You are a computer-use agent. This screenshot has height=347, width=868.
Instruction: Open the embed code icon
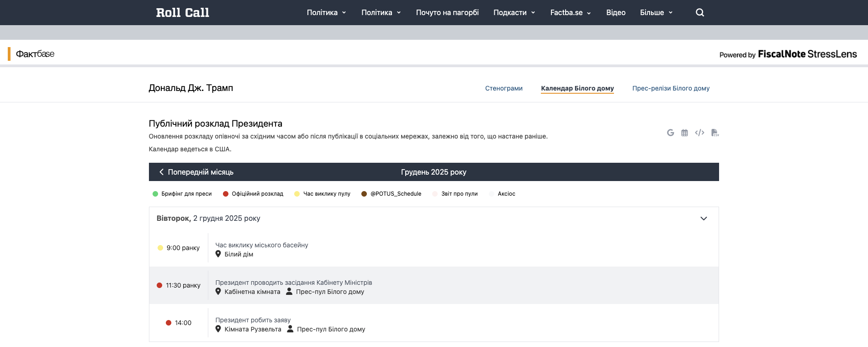click(699, 133)
